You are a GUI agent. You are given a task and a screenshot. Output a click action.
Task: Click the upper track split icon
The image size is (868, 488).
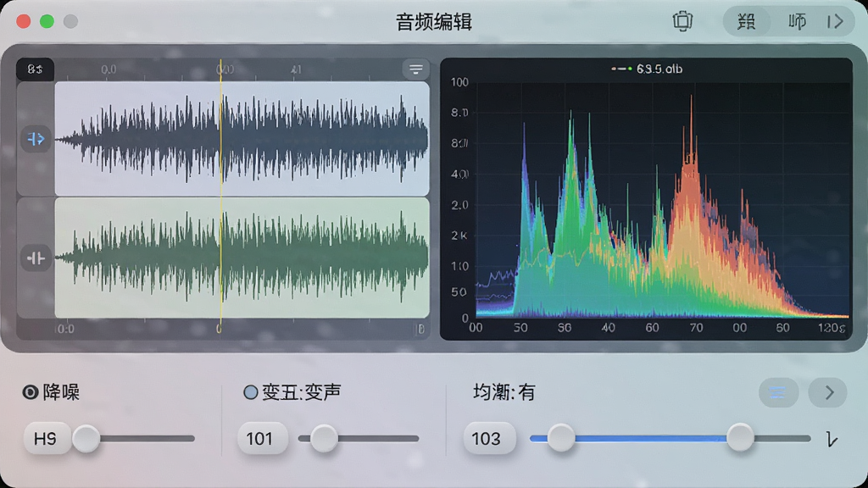pyautogui.click(x=36, y=139)
